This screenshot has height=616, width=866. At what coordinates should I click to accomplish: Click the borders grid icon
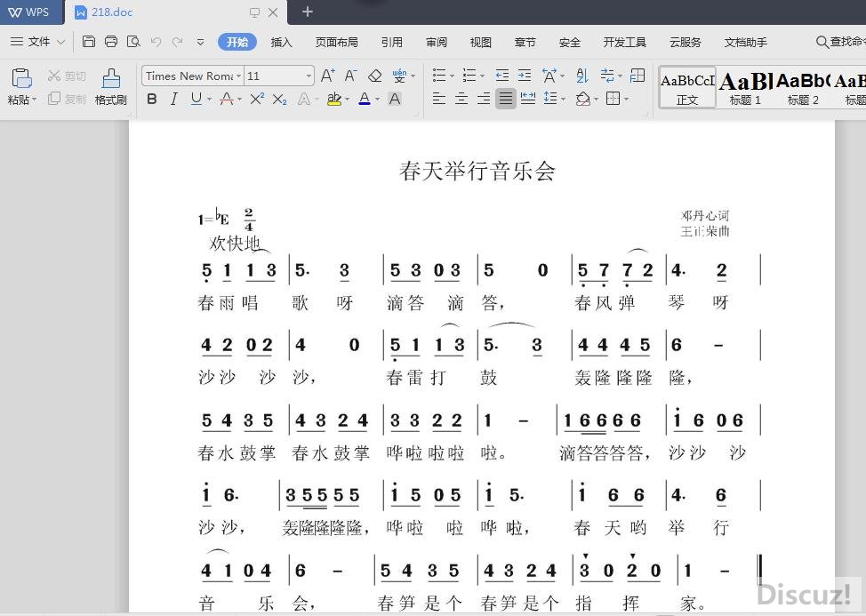pos(613,99)
